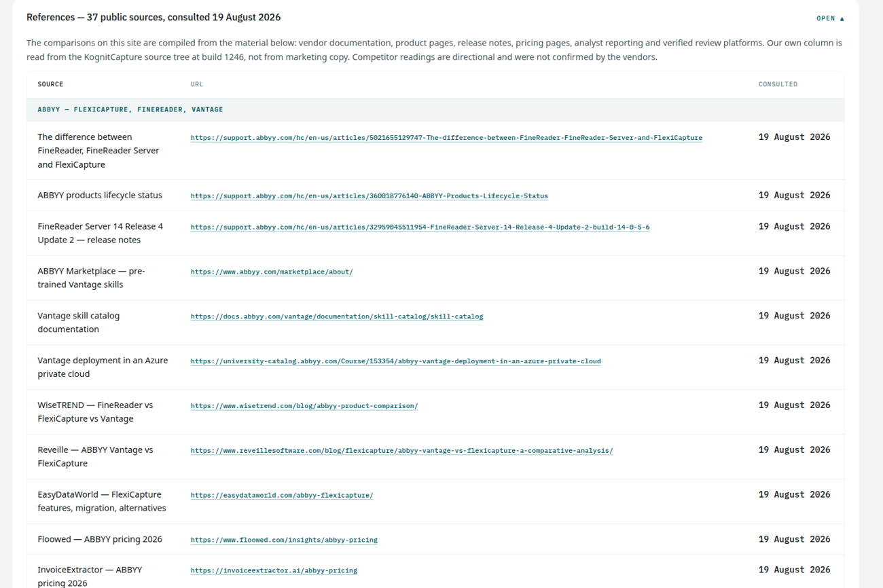The image size is (883, 588).
Task: Collapse references with the OPEN toggle
Action: tap(830, 18)
